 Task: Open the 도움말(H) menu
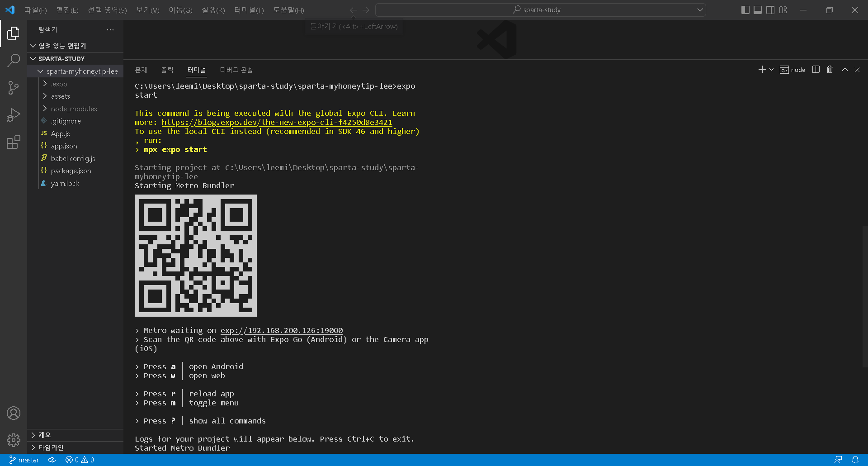click(288, 10)
